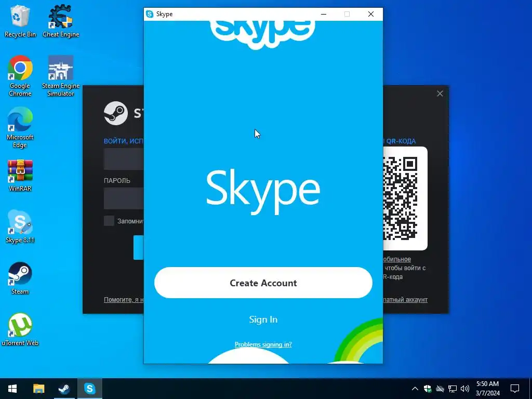Select the Steam desktop shortcut icon
This screenshot has height=399, width=532.
tap(20, 278)
